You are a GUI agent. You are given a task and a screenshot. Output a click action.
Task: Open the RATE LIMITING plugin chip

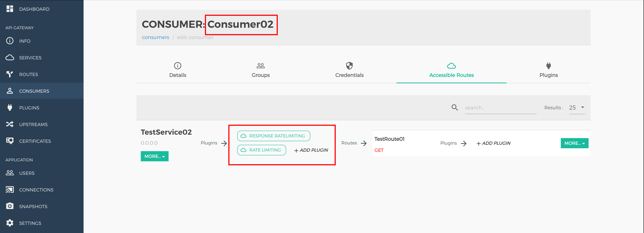(x=261, y=150)
